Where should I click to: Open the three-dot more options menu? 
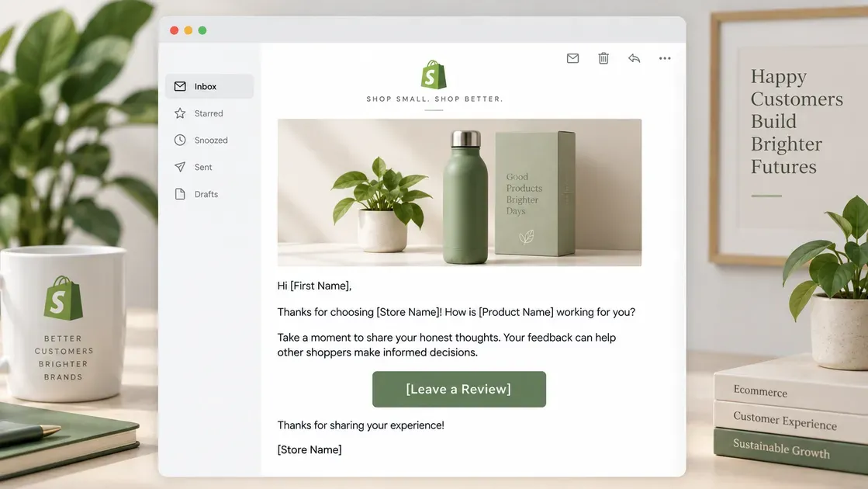pyautogui.click(x=665, y=58)
